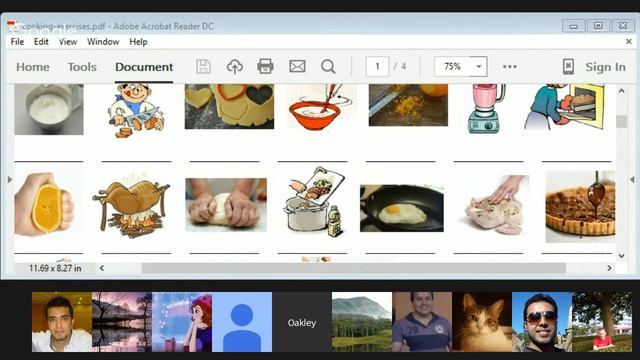Open the Edit menu
The height and width of the screenshot is (360, 640).
click(41, 42)
